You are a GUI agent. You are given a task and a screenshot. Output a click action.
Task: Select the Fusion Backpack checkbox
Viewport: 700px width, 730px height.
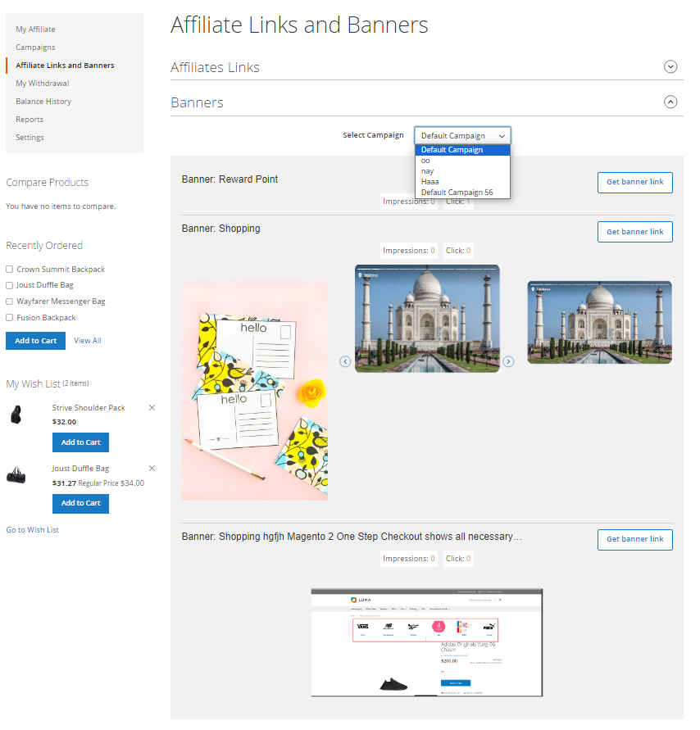(x=10, y=318)
